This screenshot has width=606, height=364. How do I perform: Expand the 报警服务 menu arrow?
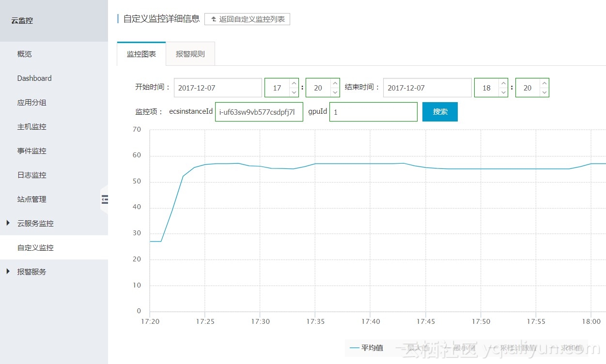(x=8, y=272)
